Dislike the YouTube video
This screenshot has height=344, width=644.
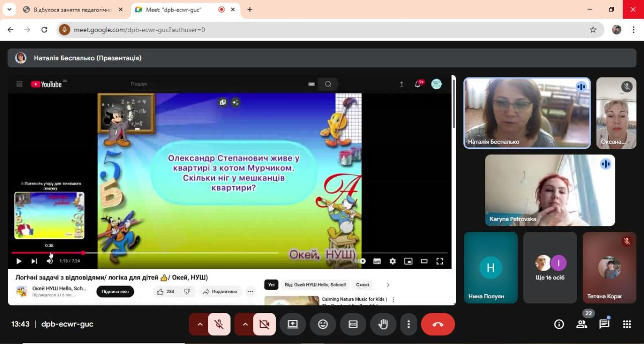[x=187, y=291]
